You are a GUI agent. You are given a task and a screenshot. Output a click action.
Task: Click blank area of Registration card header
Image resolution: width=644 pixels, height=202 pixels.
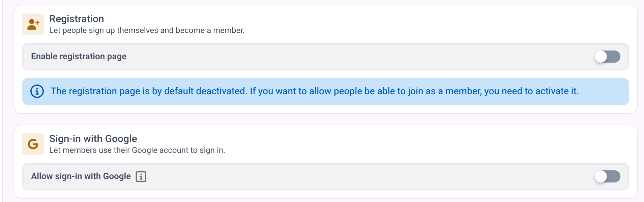[438, 24]
